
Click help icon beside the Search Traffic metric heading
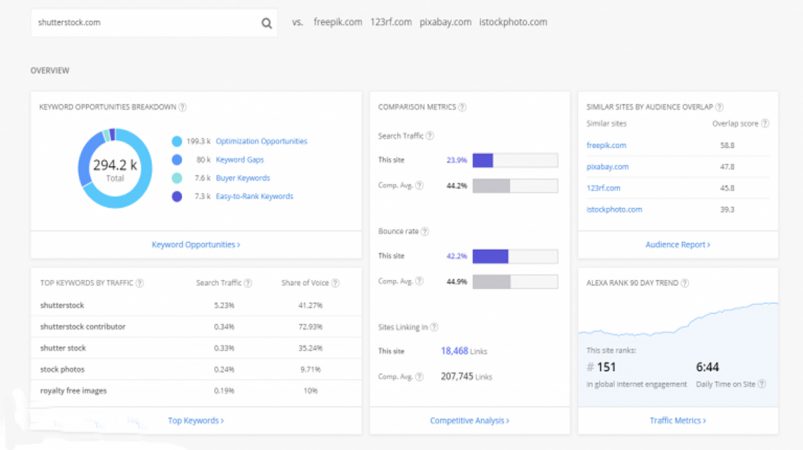click(430, 136)
